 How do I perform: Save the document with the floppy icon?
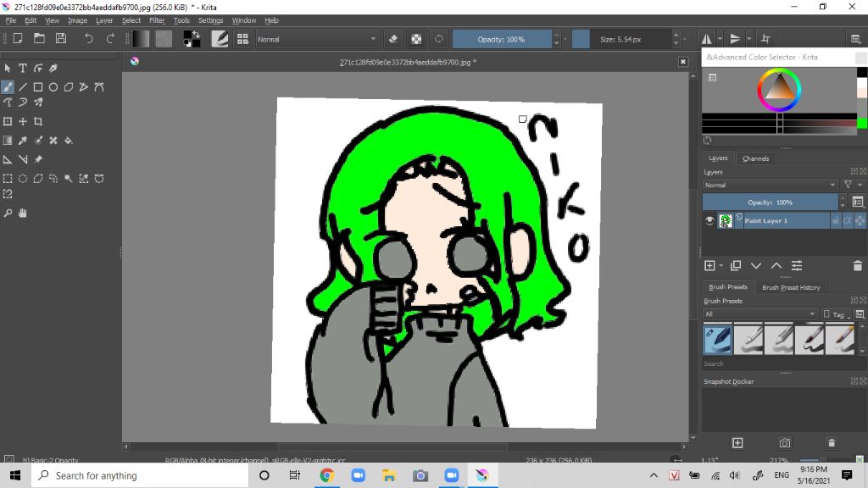61,39
